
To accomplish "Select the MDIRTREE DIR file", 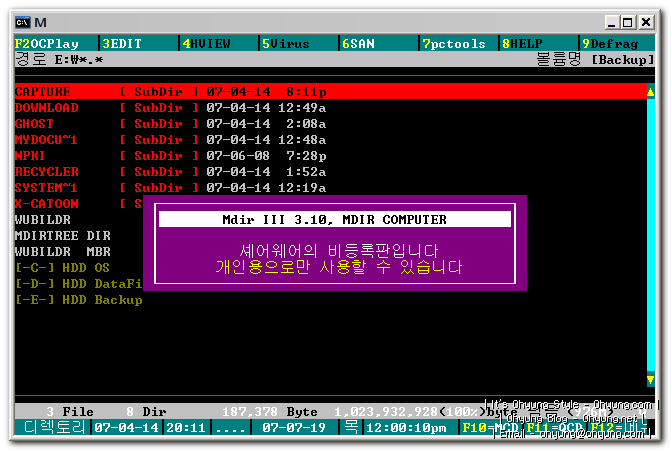I will (x=63, y=236).
